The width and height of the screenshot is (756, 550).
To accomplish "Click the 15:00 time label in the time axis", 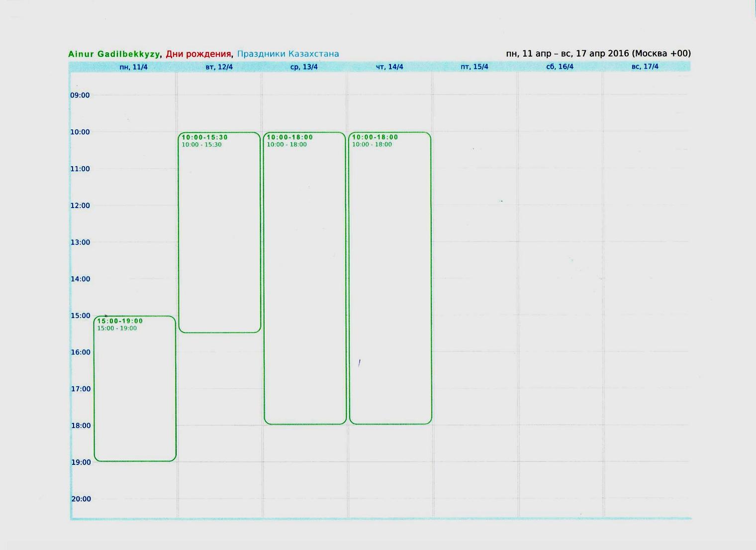I will tap(81, 316).
